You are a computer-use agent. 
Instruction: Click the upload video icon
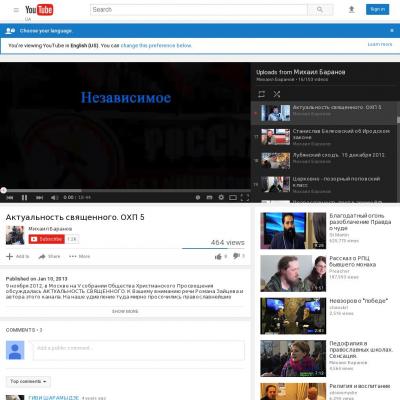351,10
